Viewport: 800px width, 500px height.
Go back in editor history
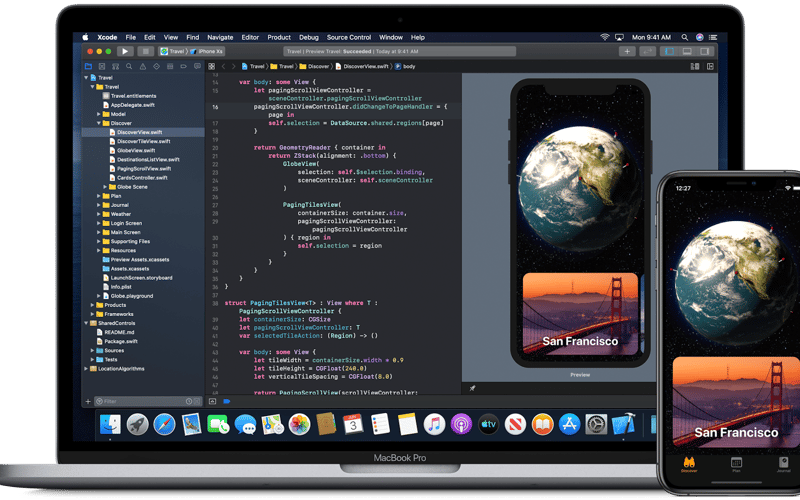(x=223, y=66)
